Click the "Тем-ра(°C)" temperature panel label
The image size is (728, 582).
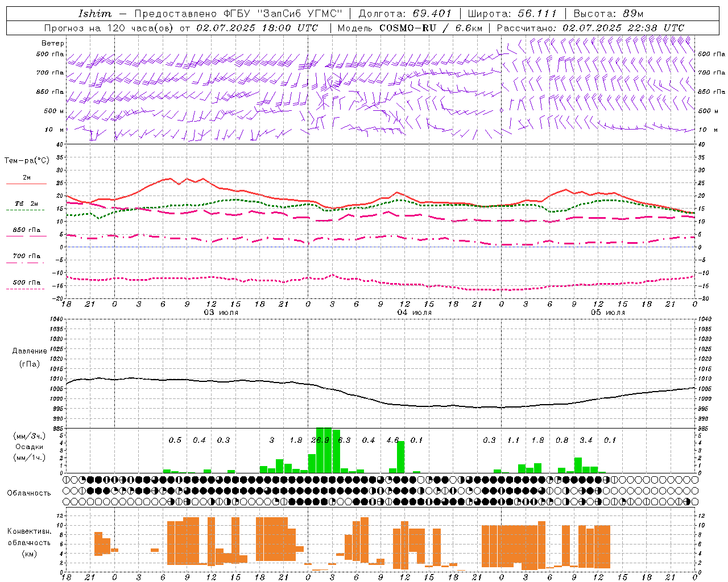click(x=27, y=161)
